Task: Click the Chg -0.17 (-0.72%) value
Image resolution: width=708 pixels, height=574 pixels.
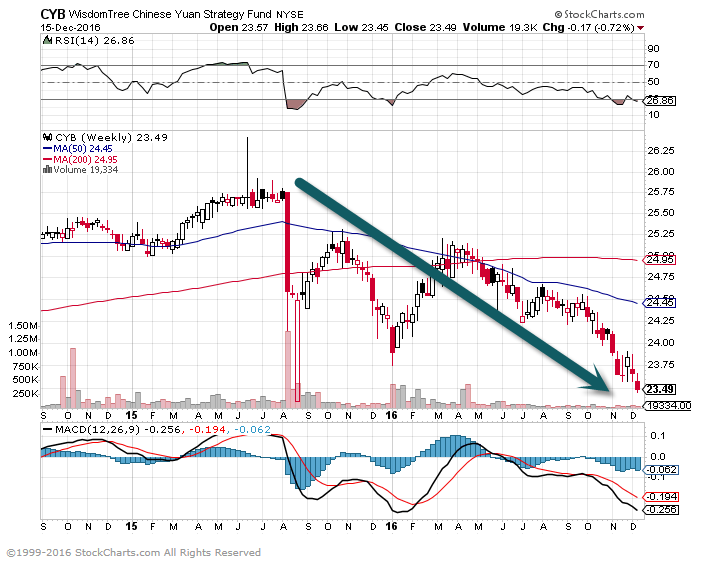Action: pyautogui.click(x=588, y=28)
